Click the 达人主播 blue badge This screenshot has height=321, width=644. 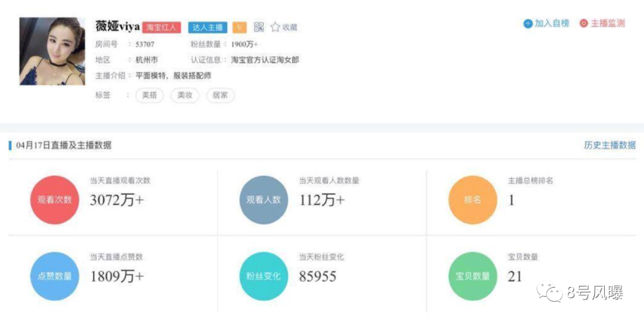(x=208, y=27)
